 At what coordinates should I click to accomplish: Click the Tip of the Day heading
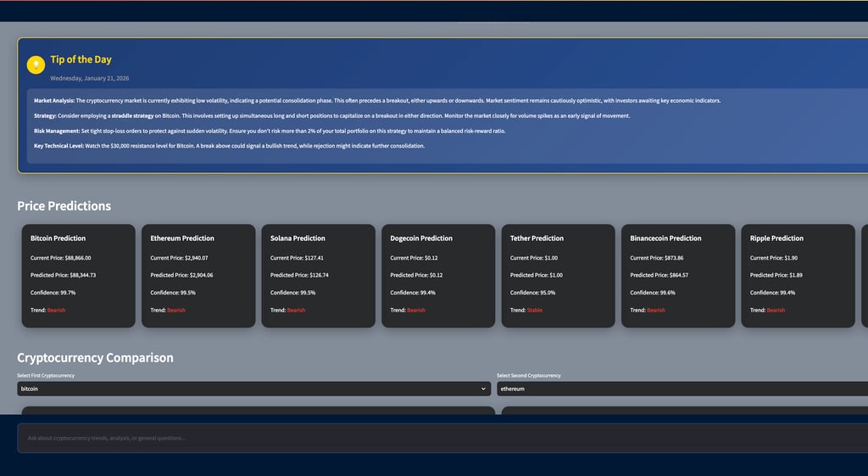pyautogui.click(x=81, y=59)
